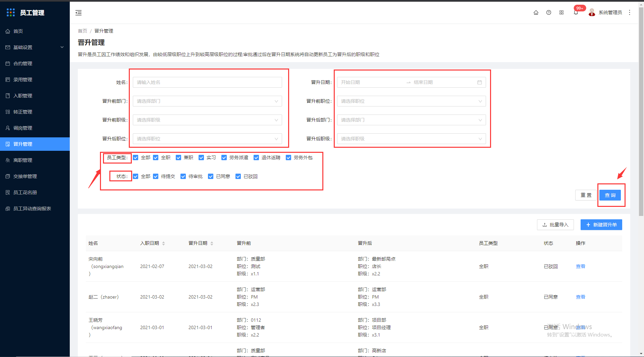Open notifications bell with 99+ badge
The width and height of the screenshot is (644, 357).
coord(576,12)
